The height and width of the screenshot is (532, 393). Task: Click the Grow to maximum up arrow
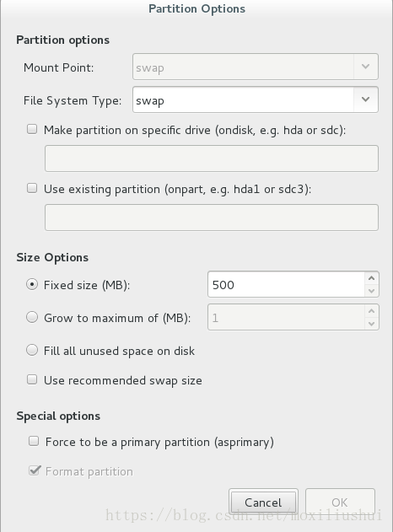click(x=372, y=311)
